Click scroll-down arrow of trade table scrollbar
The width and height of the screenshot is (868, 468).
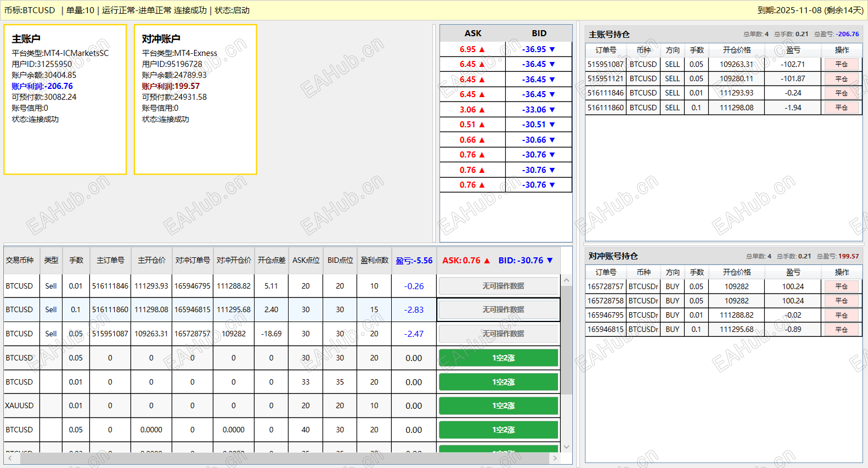[x=567, y=447]
